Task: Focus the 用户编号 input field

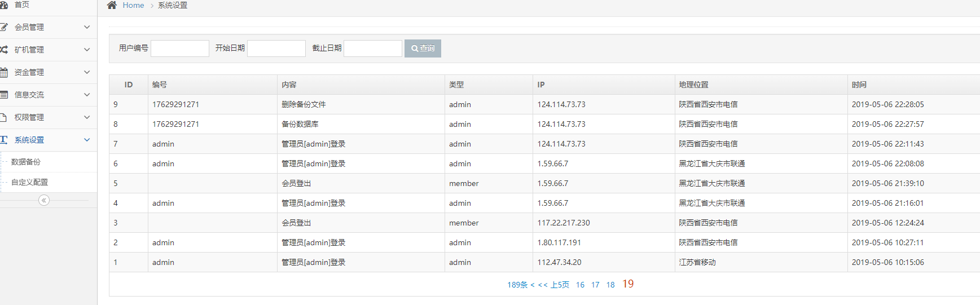Action: 180,48
